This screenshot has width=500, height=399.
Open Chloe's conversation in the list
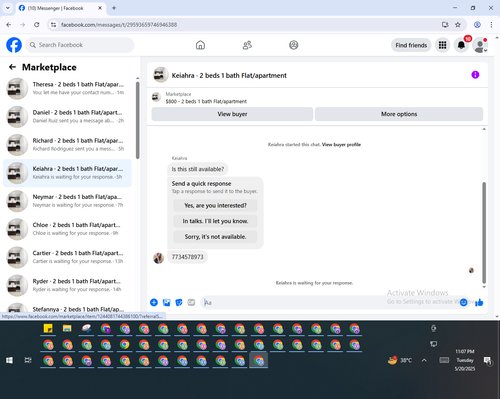click(x=67, y=229)
